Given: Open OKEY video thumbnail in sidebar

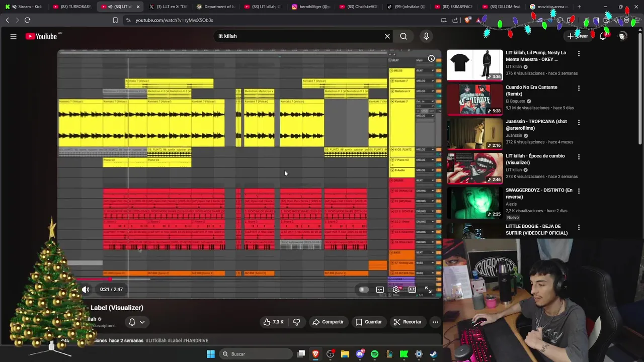Looking at the screenshot, I should tap(474, 65).
